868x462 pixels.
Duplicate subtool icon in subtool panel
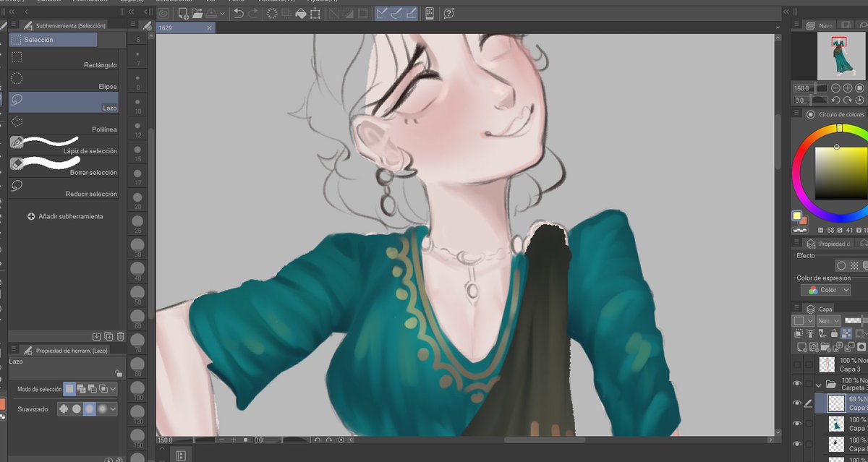109,336
